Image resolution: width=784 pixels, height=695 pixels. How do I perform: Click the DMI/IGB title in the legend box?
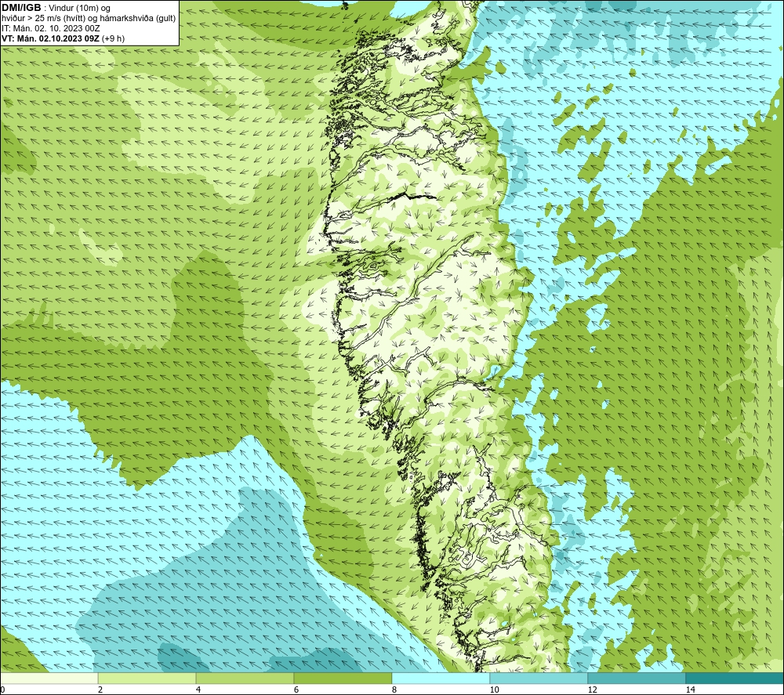coord(21,8)
